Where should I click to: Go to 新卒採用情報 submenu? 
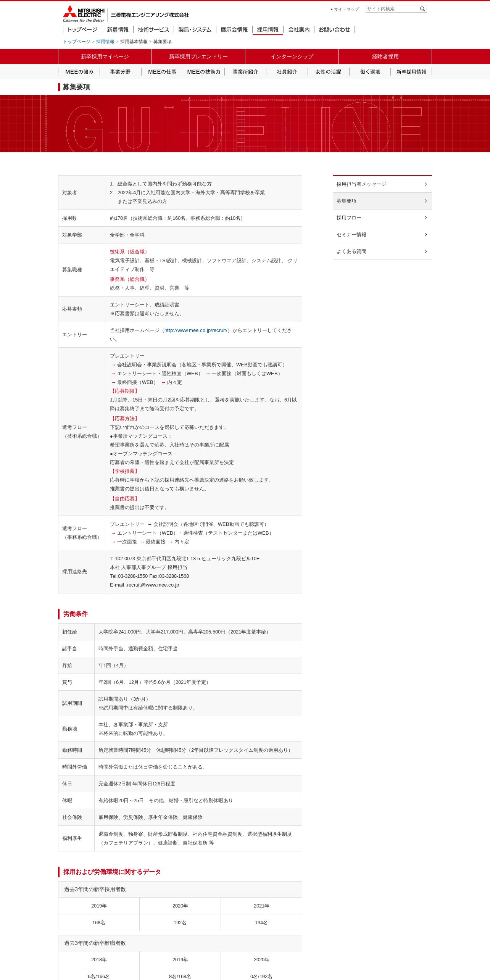[x=411, y=72]
